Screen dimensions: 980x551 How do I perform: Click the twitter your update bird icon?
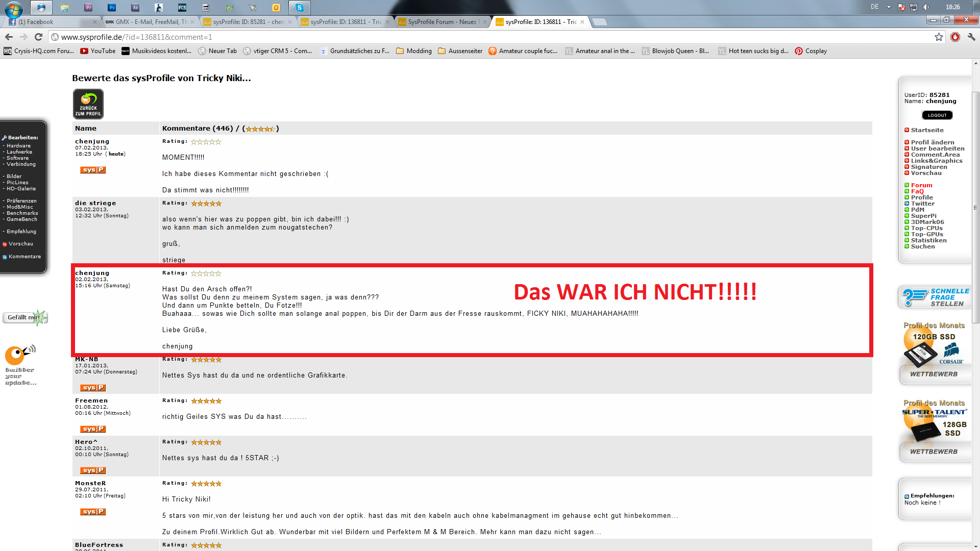point(20,364)
